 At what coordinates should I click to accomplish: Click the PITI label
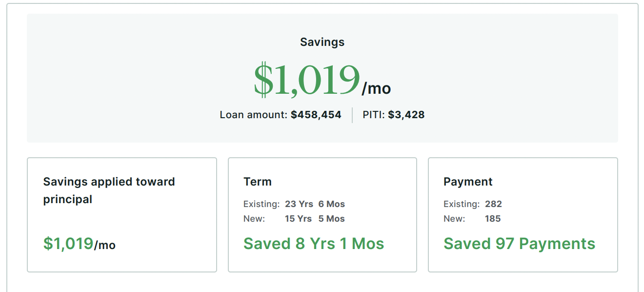[x=374, y=115]
